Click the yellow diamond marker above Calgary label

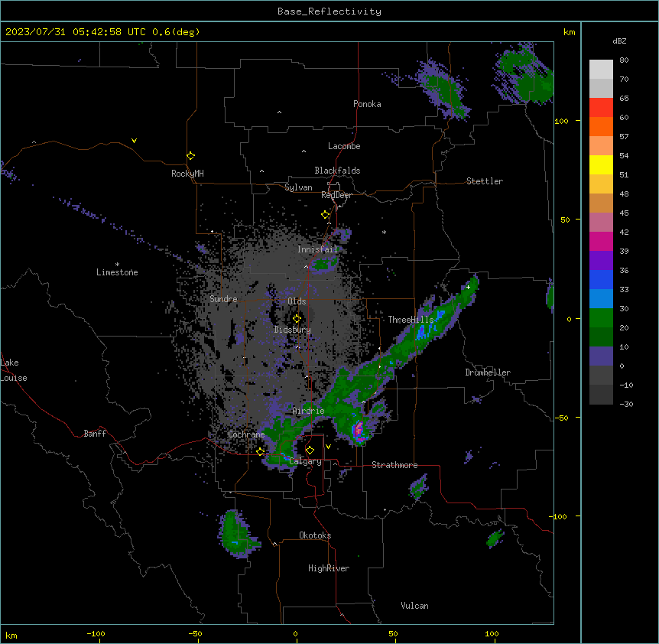click(310, 450)
